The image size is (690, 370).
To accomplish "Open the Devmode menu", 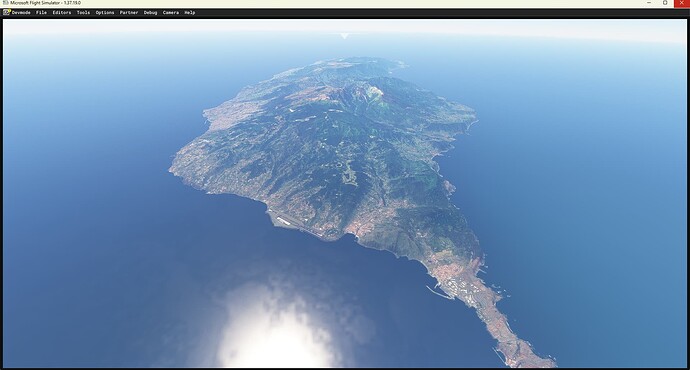I will click(21, 13).
